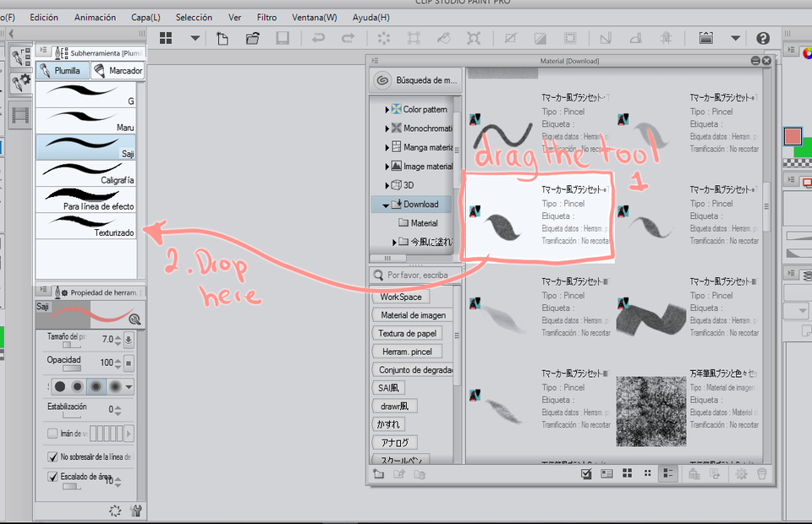
Task: Open the 'Filtro' menu
Action: pos(266,17)
